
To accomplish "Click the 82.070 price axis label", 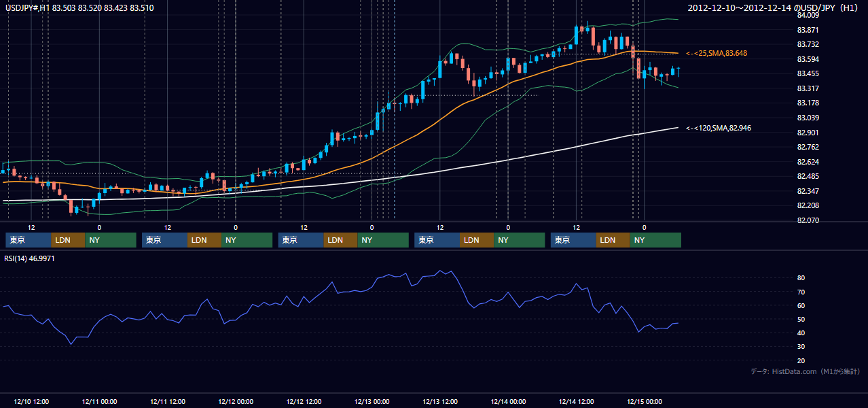I will [808, 221].
